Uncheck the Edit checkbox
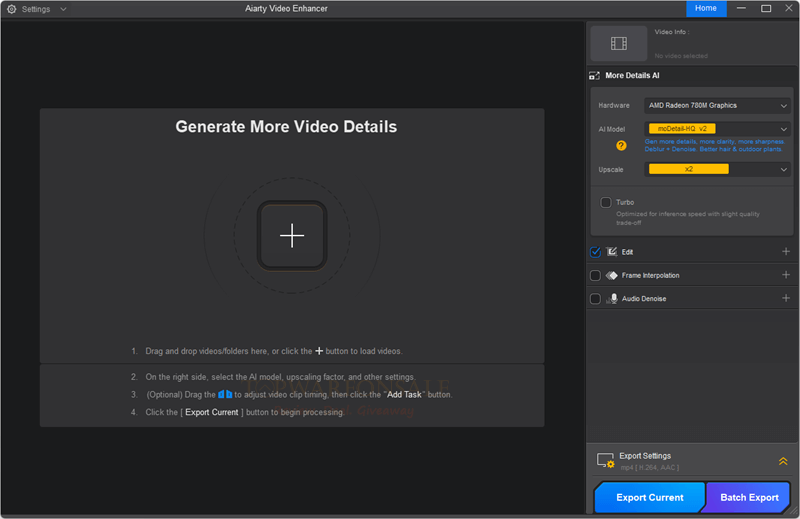Screen dimensions: 800x519 [595, 252]
